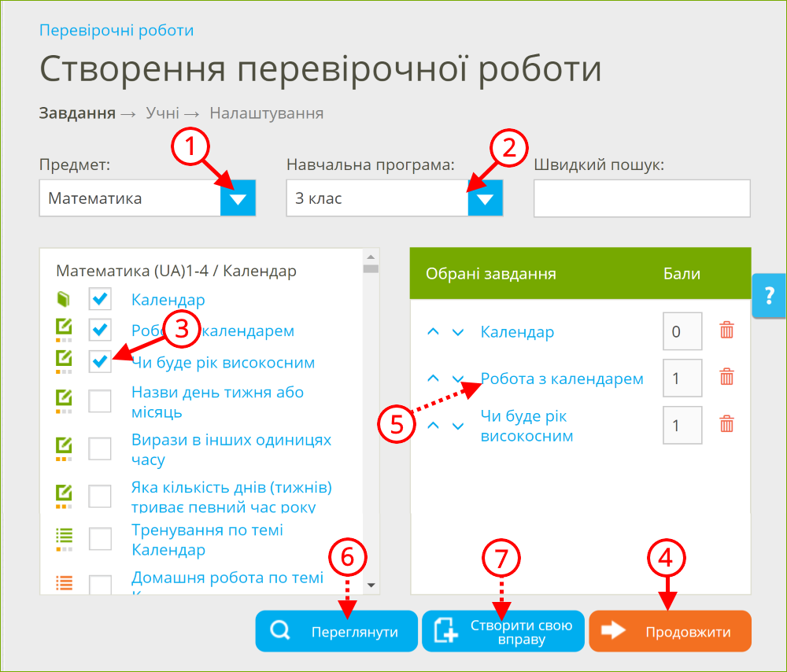The width and height of the screenshot is (787, 672).
Task: Move Календар task down in list
Action: tap(458, 332)
